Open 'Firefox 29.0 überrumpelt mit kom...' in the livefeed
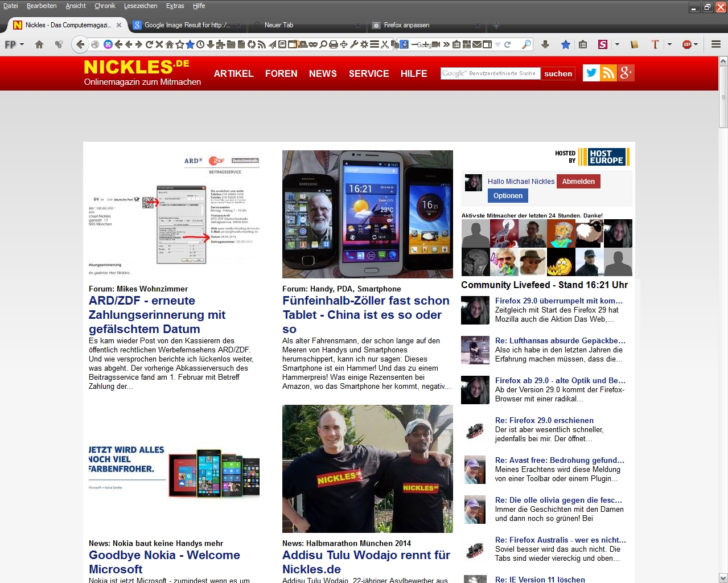The height and width of the screenshot is (583, 728). tap(559, 301)
